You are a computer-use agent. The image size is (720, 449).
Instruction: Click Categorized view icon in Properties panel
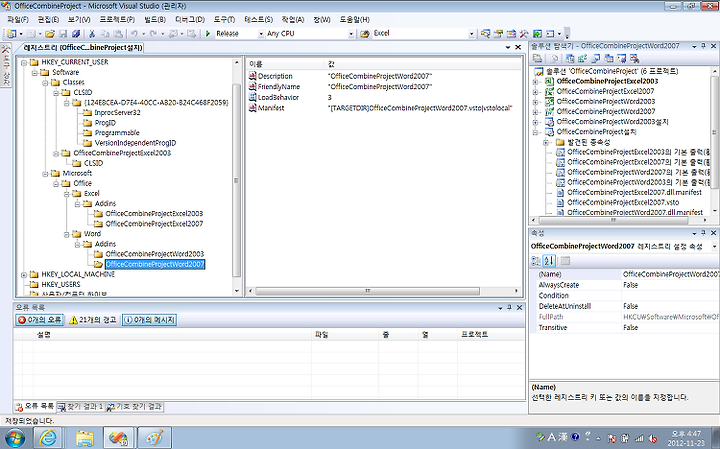pos(536,261)
